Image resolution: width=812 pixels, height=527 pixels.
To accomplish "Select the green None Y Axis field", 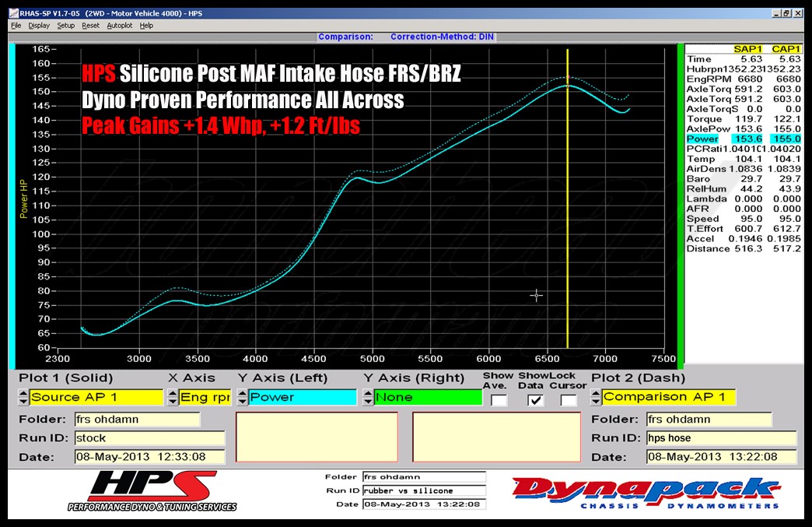I will pos(428,398).
